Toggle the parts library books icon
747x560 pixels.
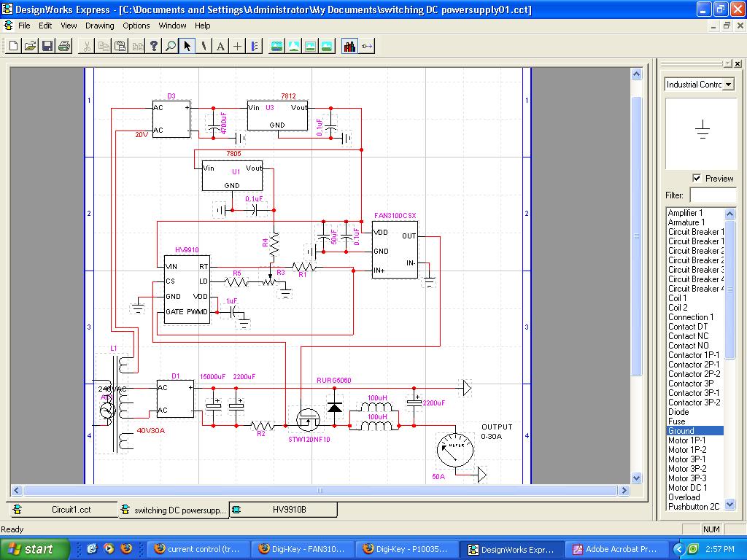349,46
